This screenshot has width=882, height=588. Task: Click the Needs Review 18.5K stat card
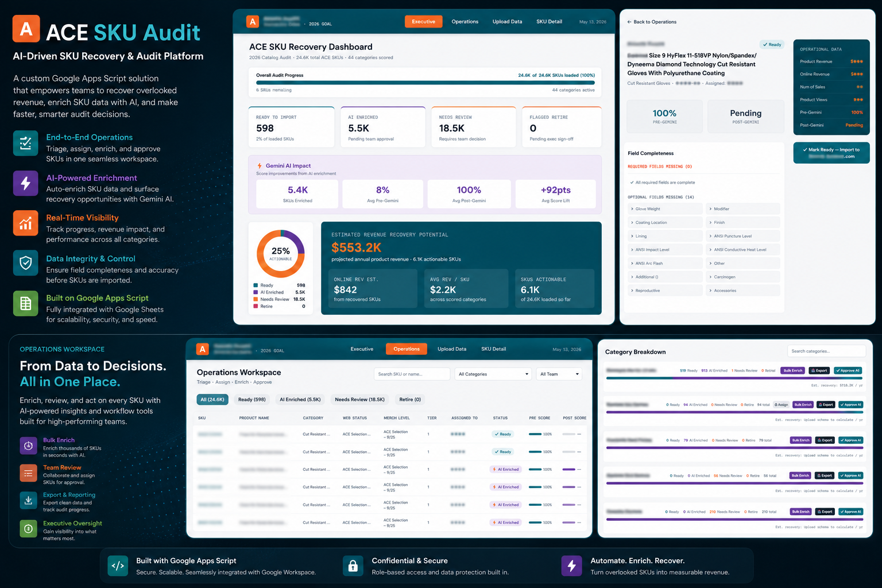(473, 127)
